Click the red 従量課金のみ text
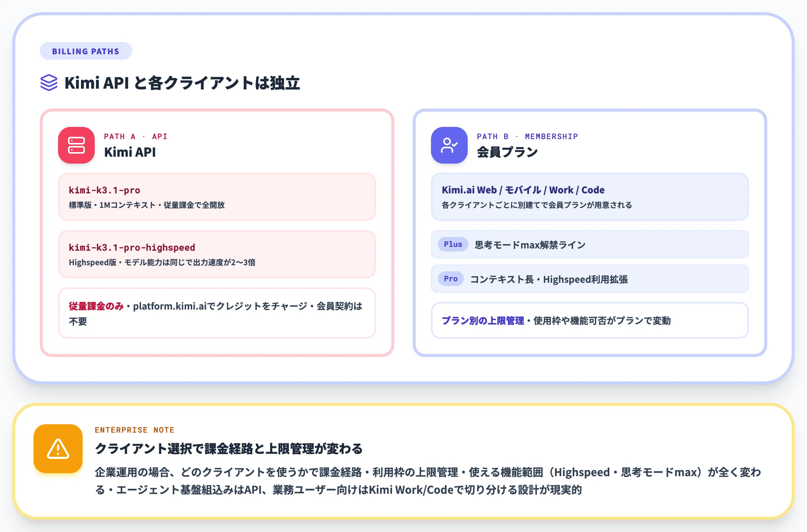 [96, 306]
